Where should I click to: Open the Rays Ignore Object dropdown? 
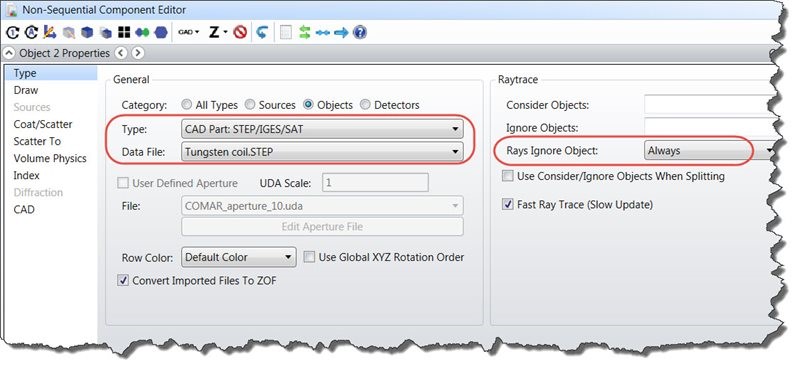[710, 151]
